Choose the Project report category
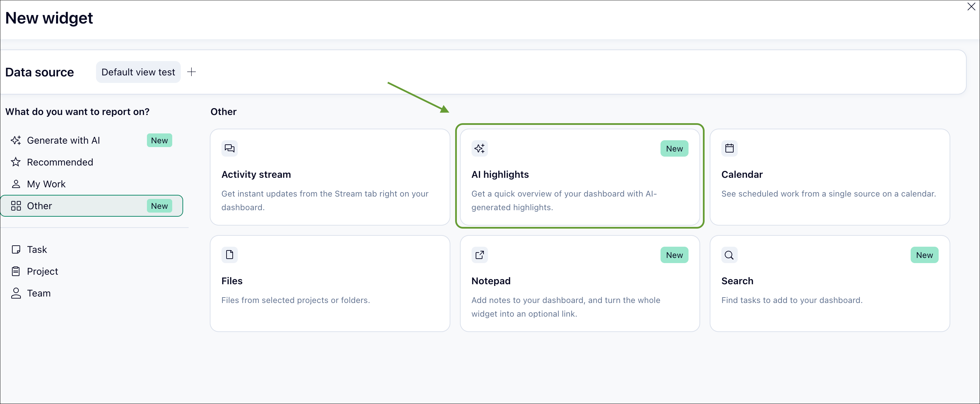Screen dimensions: 980x404 [42, 271]
